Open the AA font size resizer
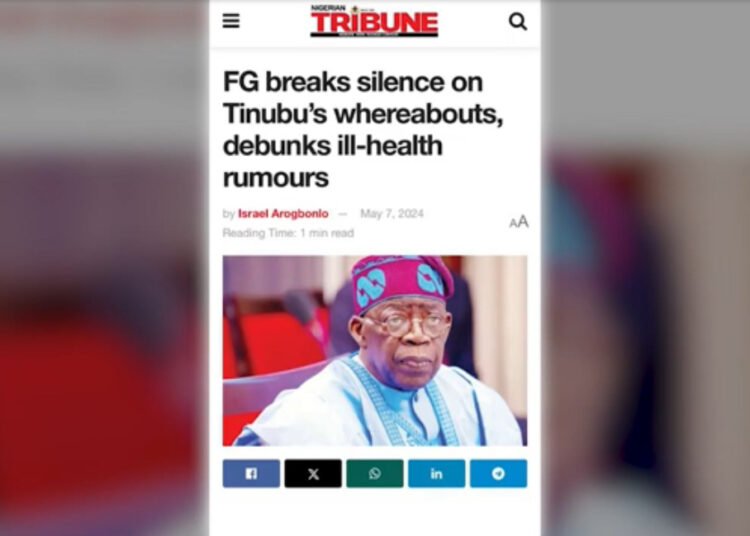 coord(519,222)
